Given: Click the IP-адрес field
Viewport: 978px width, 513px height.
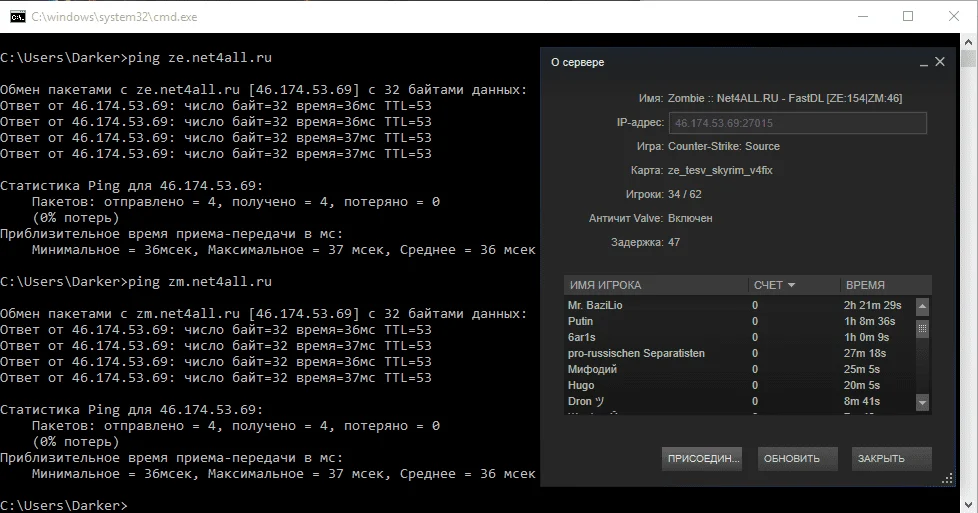Looking at the screenshot, I should (x=797, y=123).
